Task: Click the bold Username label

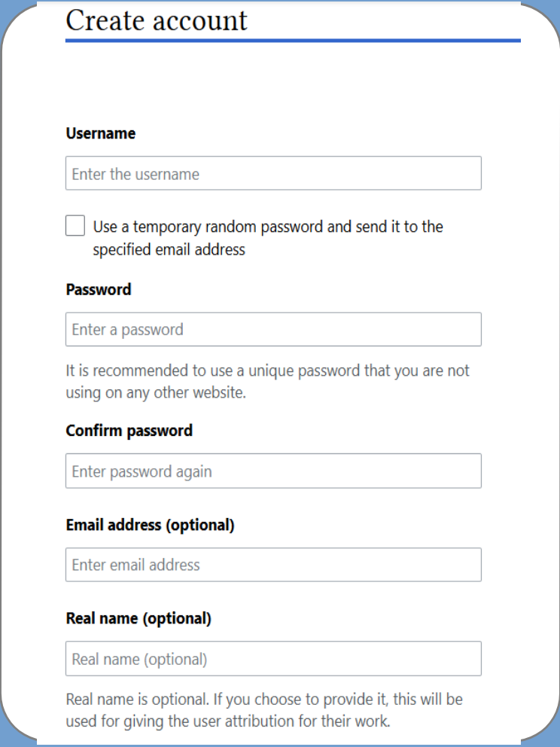Action: click(100, 133)
